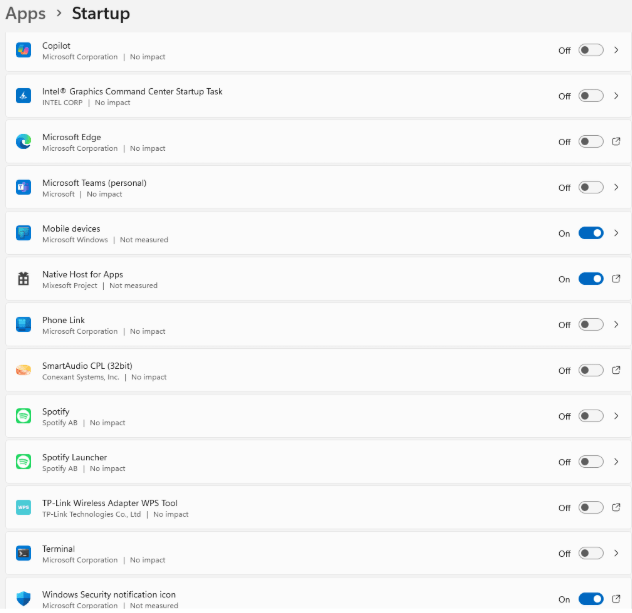Select the Phone Link app row
632x613 pixels.
click(x=300, y=325)
